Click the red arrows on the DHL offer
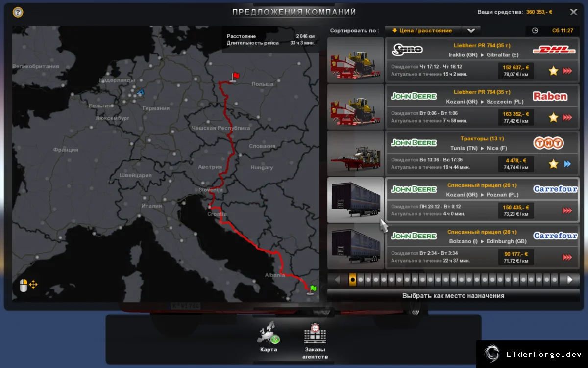This screenshot has width=588, height=368. [x=567, y=71]
